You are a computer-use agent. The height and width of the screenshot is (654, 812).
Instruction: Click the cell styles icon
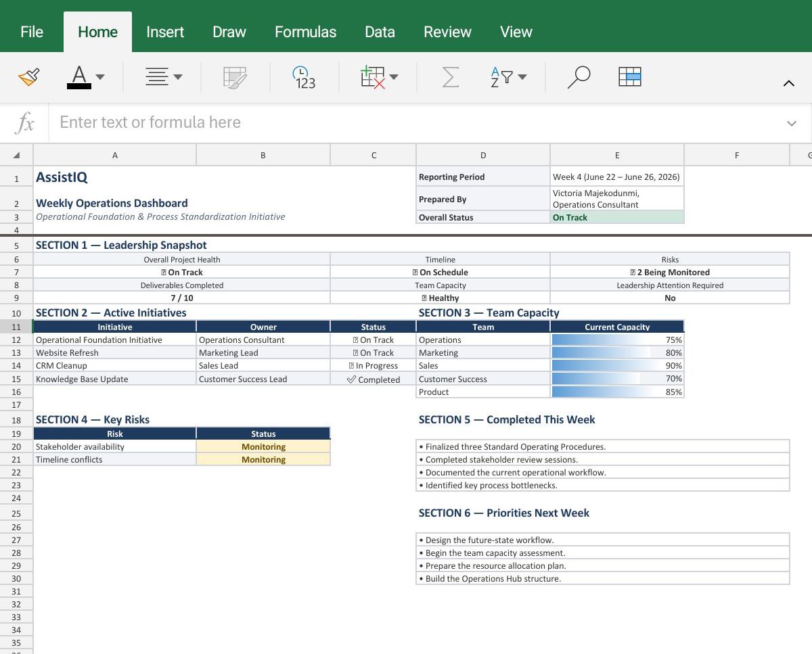pos(235,77)
